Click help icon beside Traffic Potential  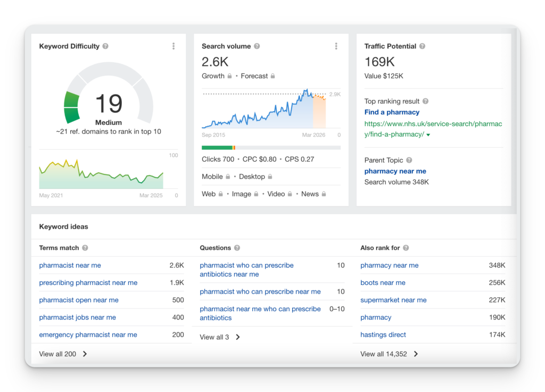(422, 46)
